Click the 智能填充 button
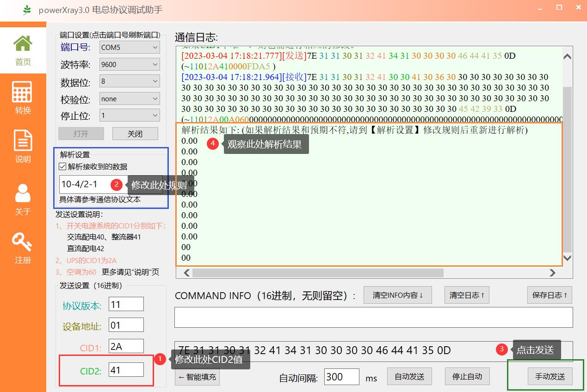 pos(198,377)
